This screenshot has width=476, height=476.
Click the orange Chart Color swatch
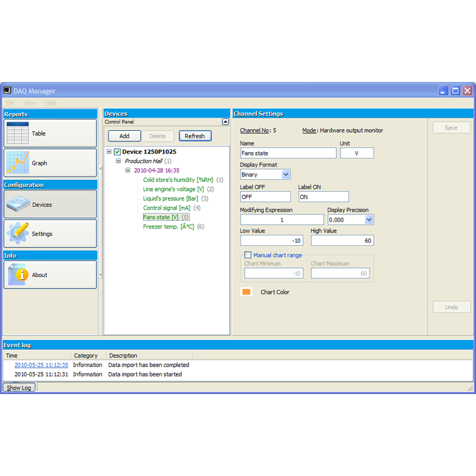pyautogui.click(x=247, y=292)
